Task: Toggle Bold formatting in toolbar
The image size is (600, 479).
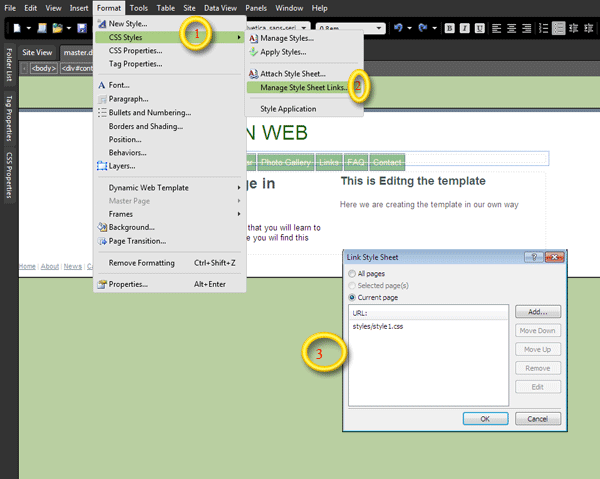Action: pos(450,28)
